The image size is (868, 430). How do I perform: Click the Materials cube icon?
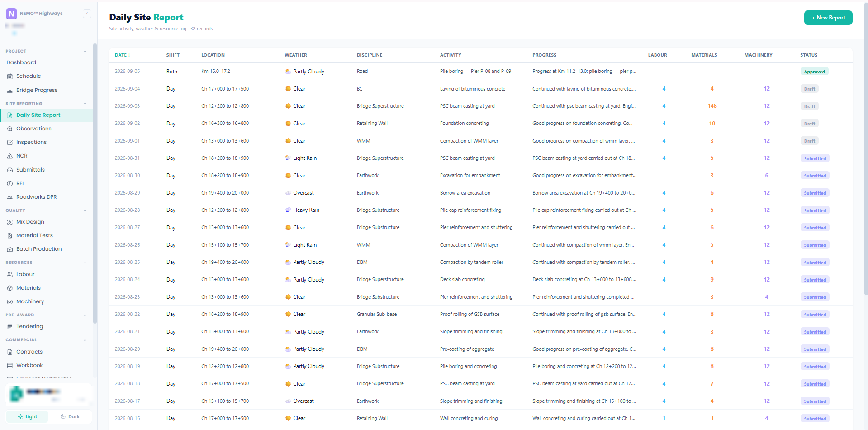(x=10, y=288)
